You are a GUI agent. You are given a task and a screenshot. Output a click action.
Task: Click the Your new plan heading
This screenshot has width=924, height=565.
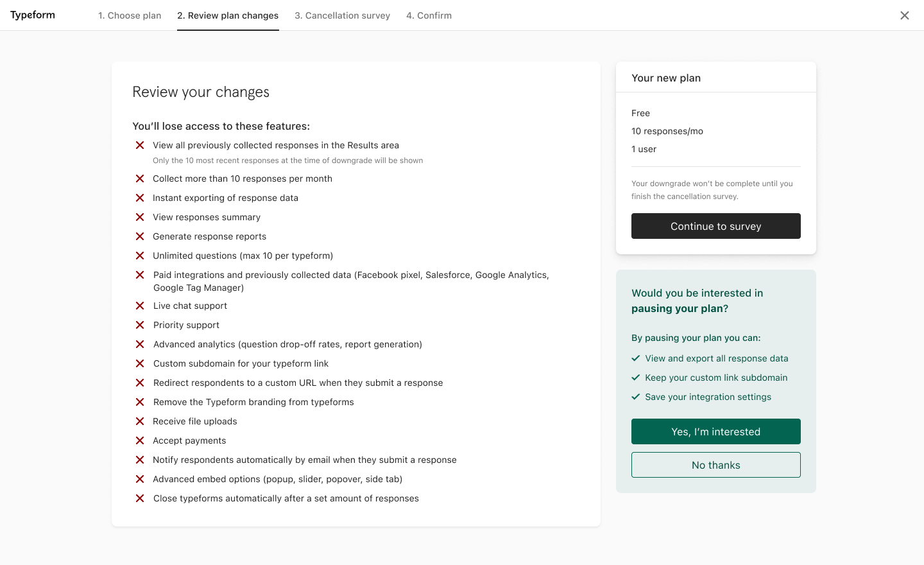666,78
